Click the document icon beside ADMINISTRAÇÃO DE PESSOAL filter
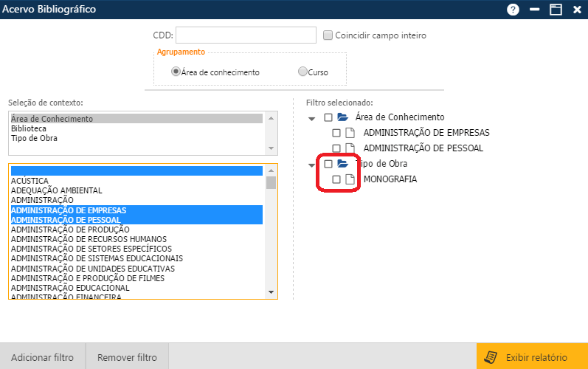The image size is (588, 369). 350,148
